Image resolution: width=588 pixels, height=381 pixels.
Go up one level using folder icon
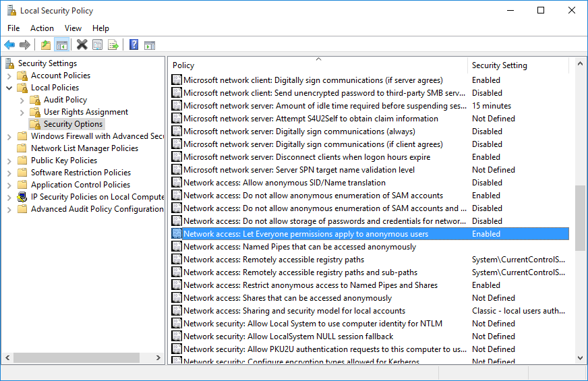tap(45, 45)
